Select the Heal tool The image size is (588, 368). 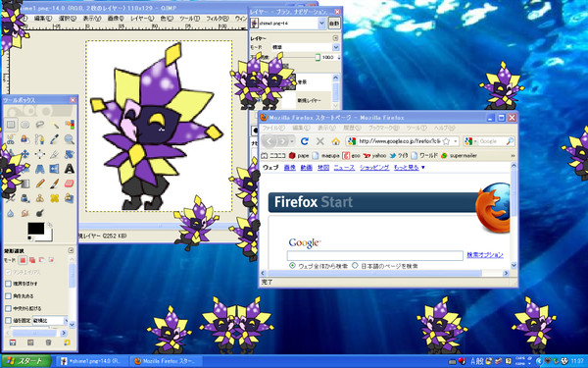(54, 198)
